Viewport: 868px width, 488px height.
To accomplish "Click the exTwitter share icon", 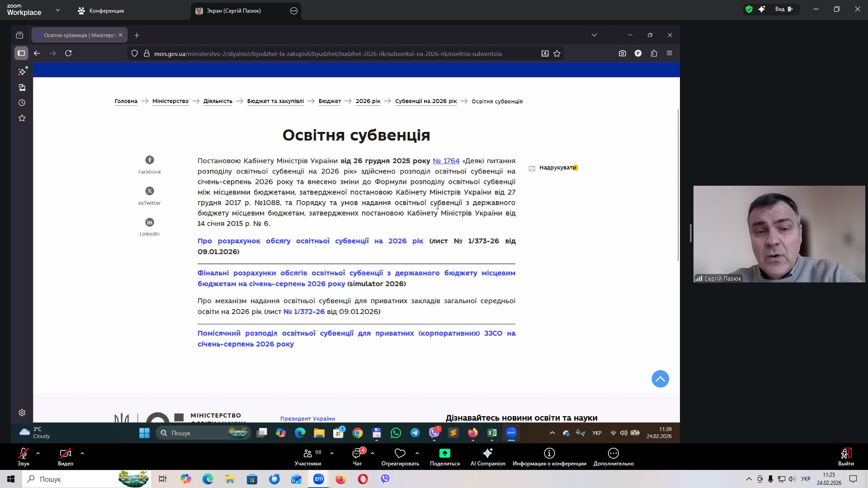I will (x=150, y=191).
